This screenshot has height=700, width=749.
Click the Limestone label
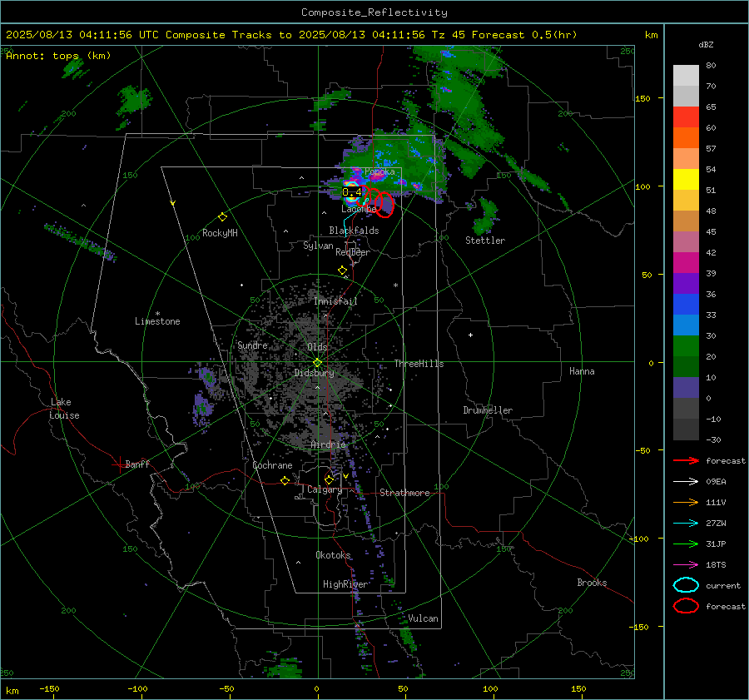157,321
